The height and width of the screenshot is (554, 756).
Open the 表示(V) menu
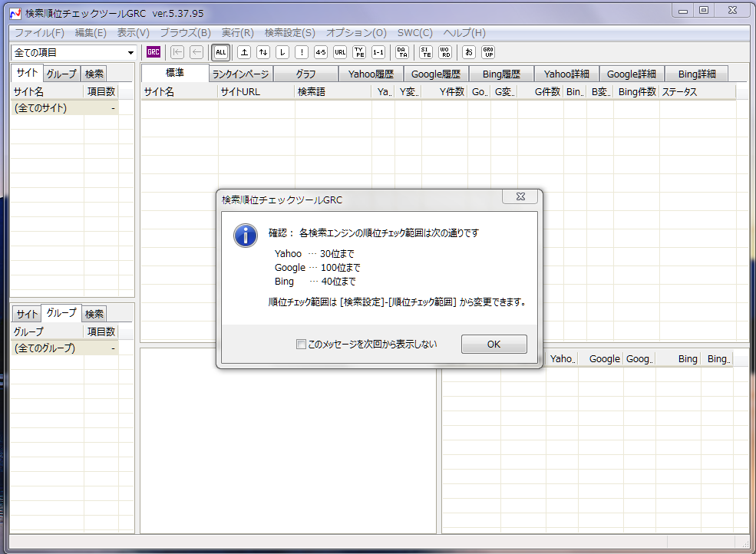click(133, 33)
